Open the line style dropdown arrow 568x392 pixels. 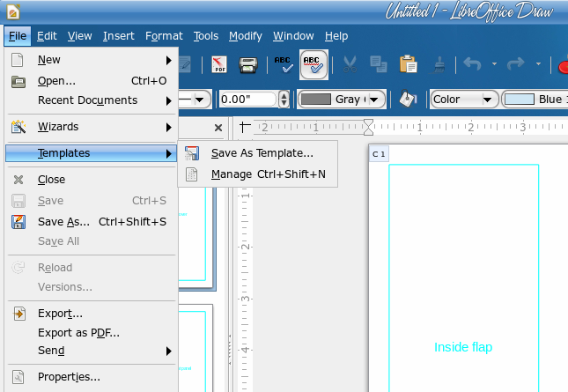(199, 100)
